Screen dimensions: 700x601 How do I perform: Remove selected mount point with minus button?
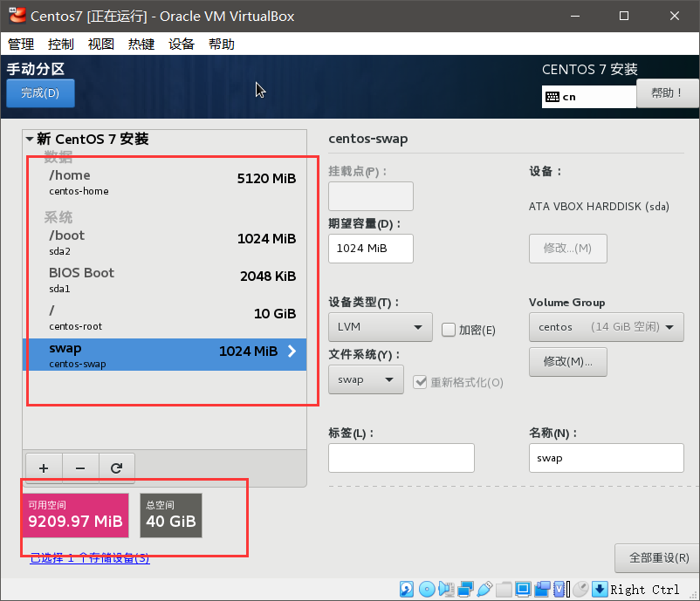click(x=80, y=468)
